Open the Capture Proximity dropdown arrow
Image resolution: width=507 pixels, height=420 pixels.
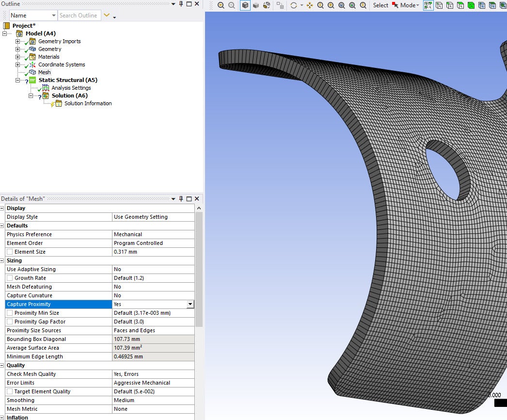pos(190,304)
